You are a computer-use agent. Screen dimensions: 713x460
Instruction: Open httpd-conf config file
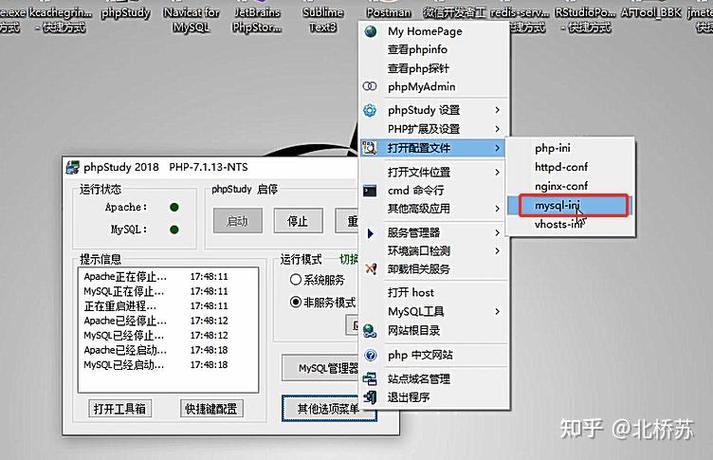[570, 167]
